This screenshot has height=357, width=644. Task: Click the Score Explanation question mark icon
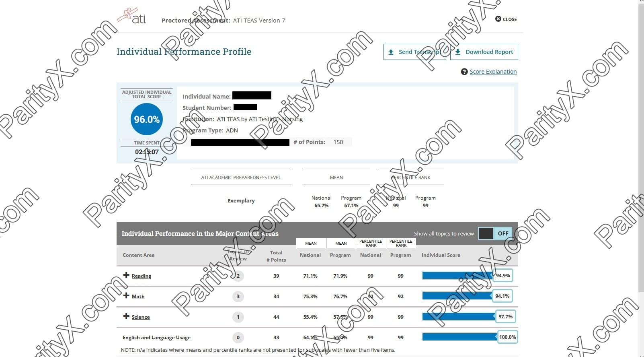click(464, 72)
